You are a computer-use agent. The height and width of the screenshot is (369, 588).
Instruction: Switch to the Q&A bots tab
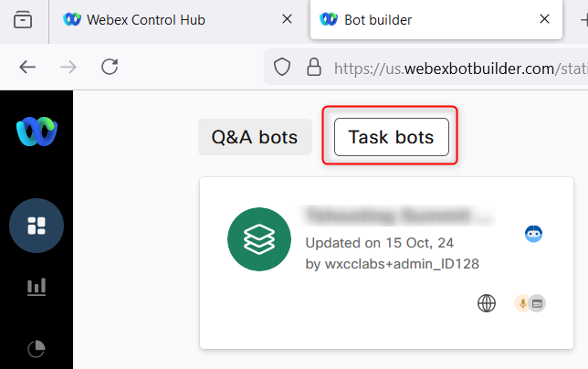[x=255, y=138]
